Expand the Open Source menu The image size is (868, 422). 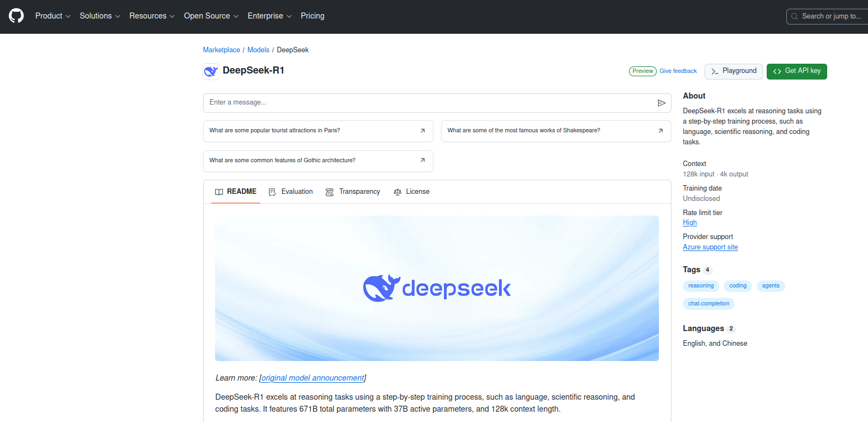pyautogui.click(x=211, y=16)
